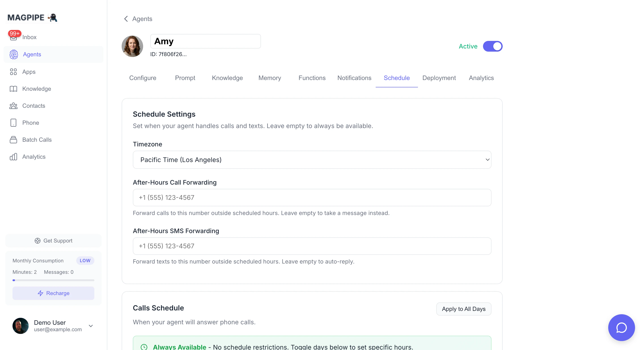Image resolution: width=644 pixels, height=350 pixels.
Task: Switch to the Deployment tab
Action: coord(439,78)
